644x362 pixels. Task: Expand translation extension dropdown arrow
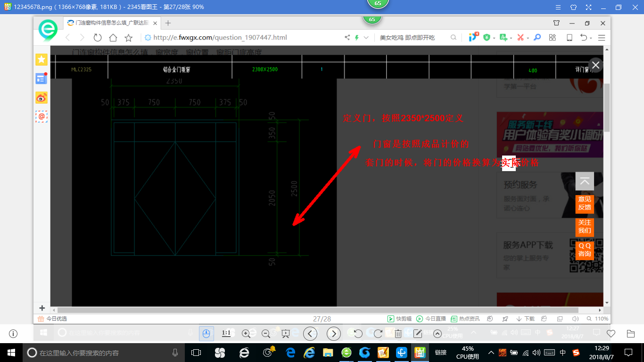click(x=511, y=38)
